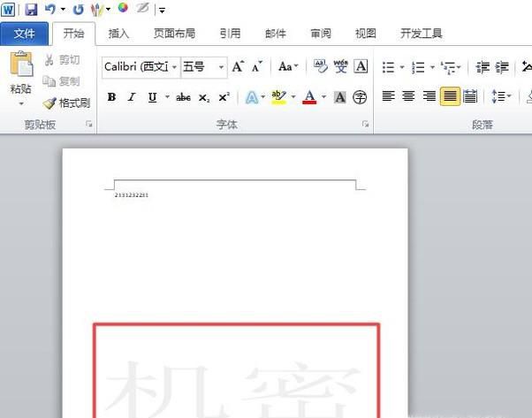This screenshot has height=418, width=532.
Task: Click the Redo (repeat) icon
Action: [78, 10]
